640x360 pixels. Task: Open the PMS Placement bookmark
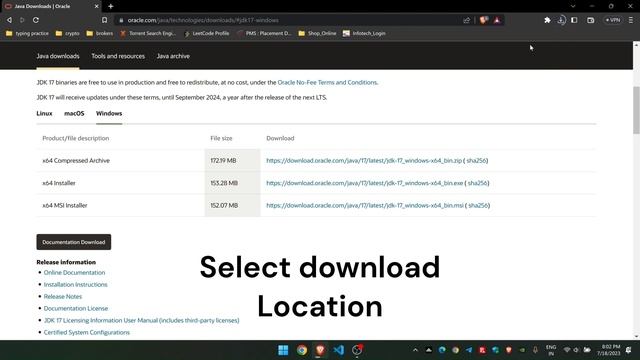264,33
